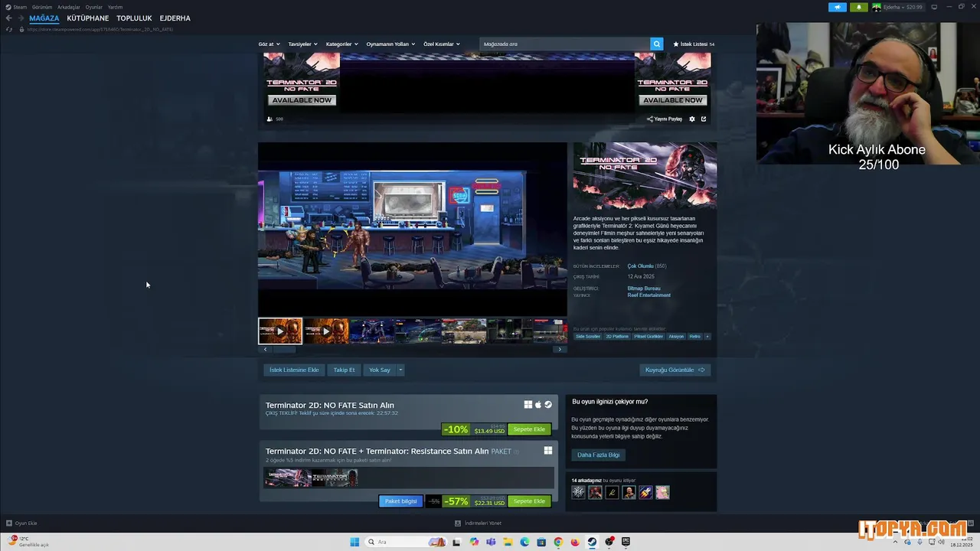980x551 pixels.
Task: Click İstek Listesine Ekle button
Action: coord(294,370)
